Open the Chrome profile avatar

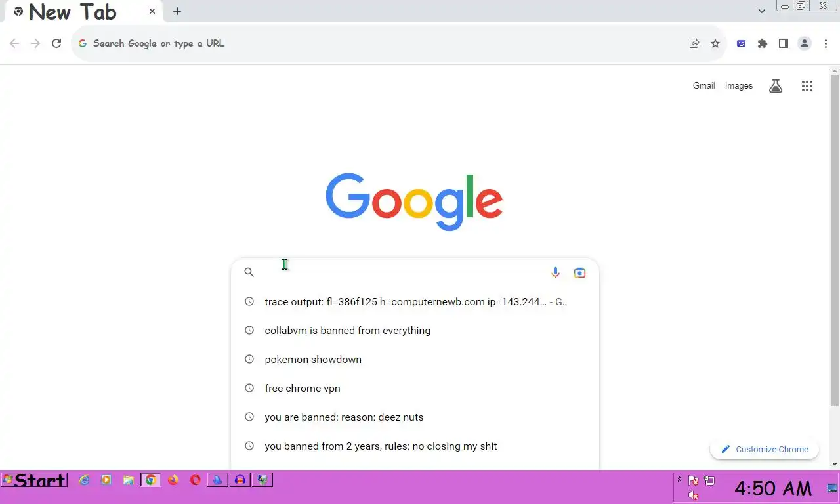[x=804, y=43]
